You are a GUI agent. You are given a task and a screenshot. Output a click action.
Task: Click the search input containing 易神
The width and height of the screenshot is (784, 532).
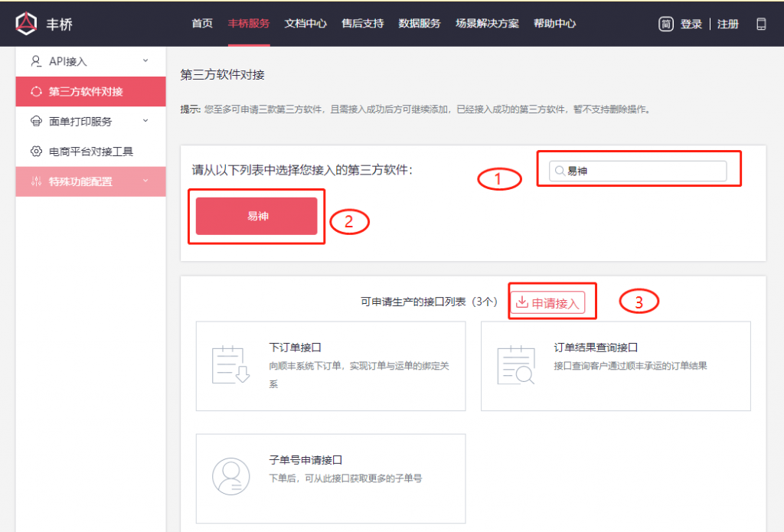click(641, 171)
